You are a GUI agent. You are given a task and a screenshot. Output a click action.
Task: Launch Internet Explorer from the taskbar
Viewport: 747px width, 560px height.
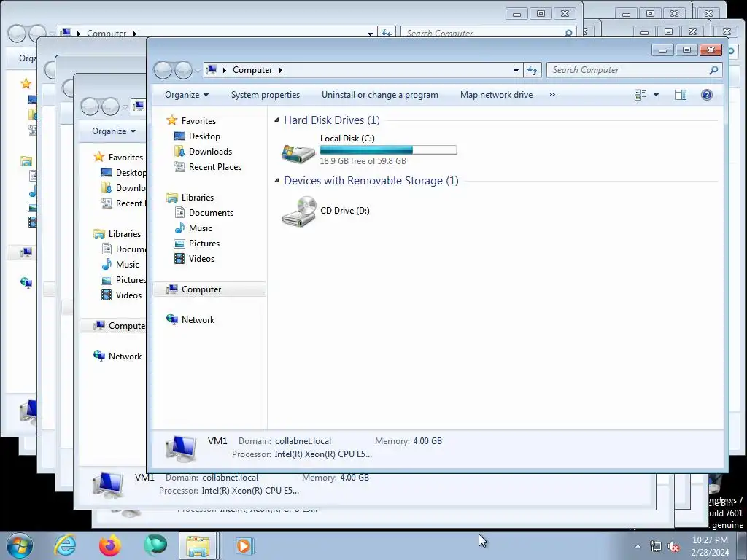(65, 545)
